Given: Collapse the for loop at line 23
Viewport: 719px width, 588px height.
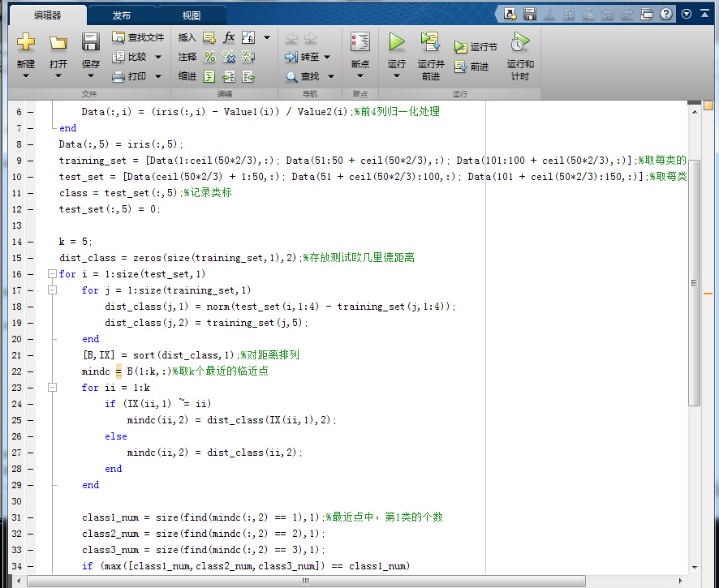Looking at the screenshot, I should (x=52, y=388).
